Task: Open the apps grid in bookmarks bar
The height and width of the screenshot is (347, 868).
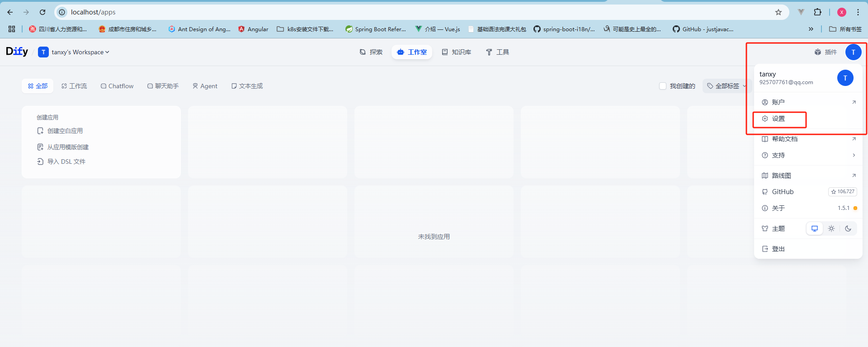Action: (x=12, y=29)
